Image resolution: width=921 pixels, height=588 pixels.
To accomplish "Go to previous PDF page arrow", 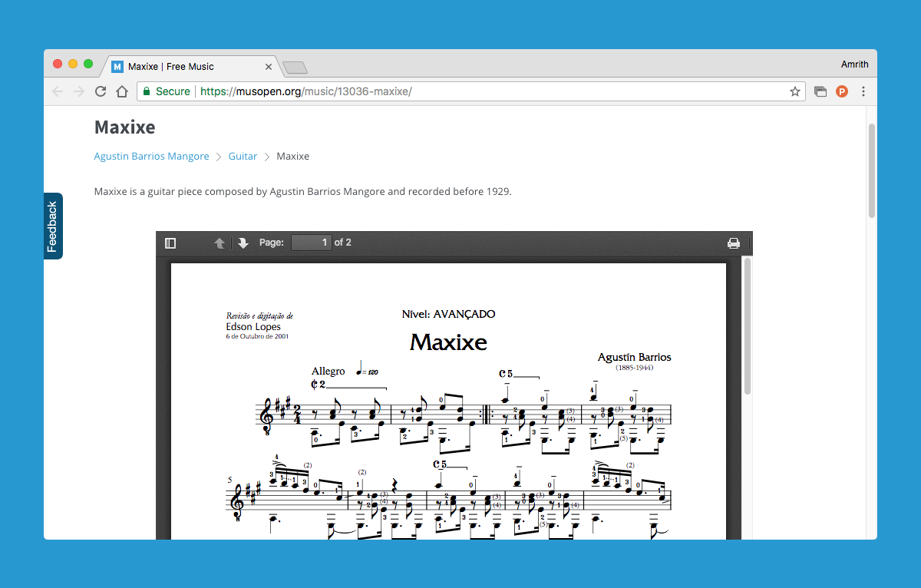I will (x=220, y=243).
